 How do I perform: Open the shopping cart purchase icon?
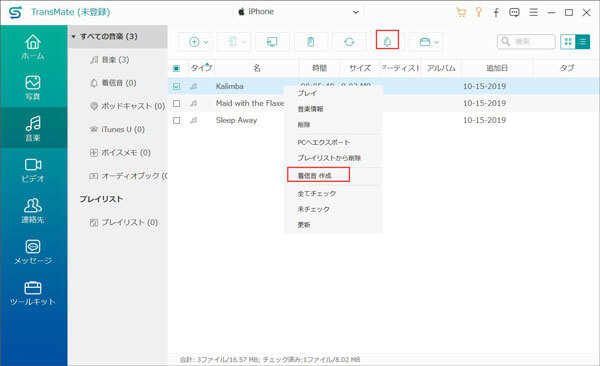click(x=461, y=12)
